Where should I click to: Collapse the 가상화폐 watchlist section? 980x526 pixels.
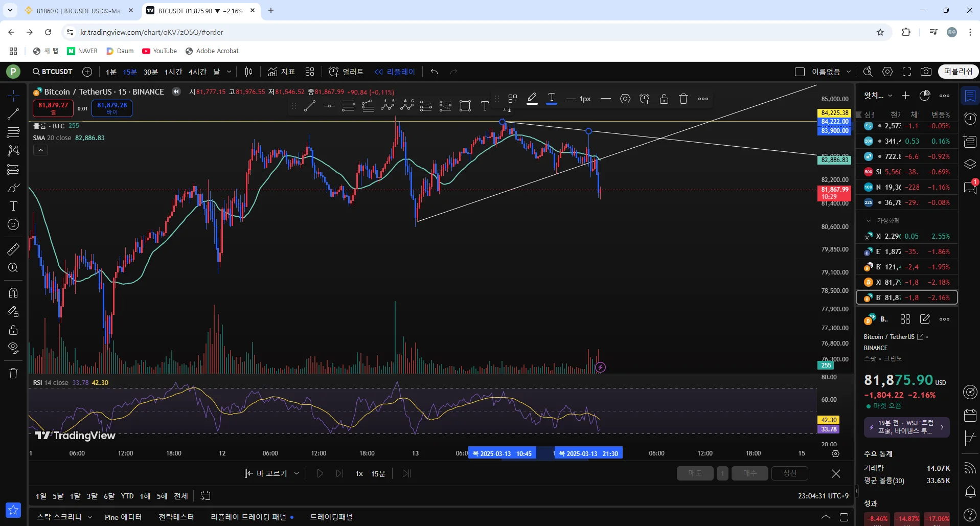(x=868, y=221)
